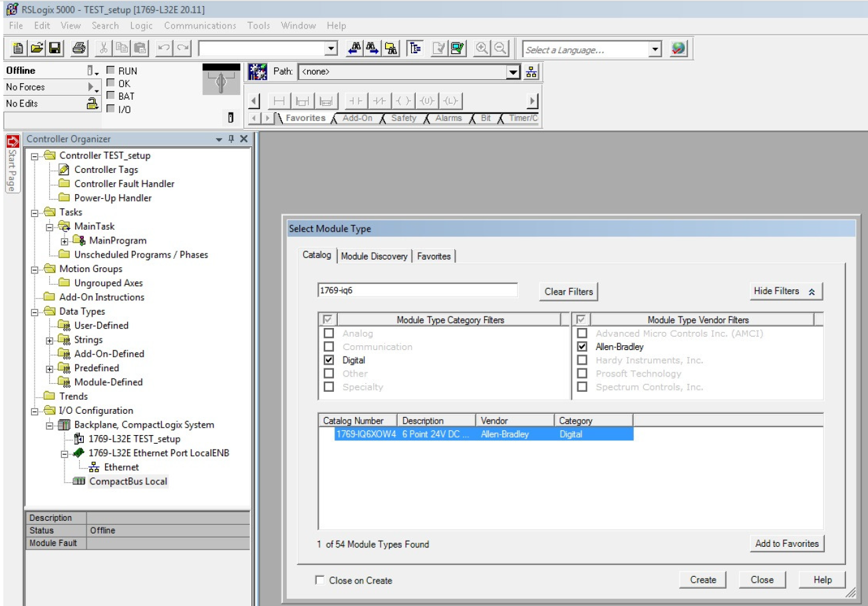
Task: Click the Zoom In magnifier icon
Action: (482, 49)
